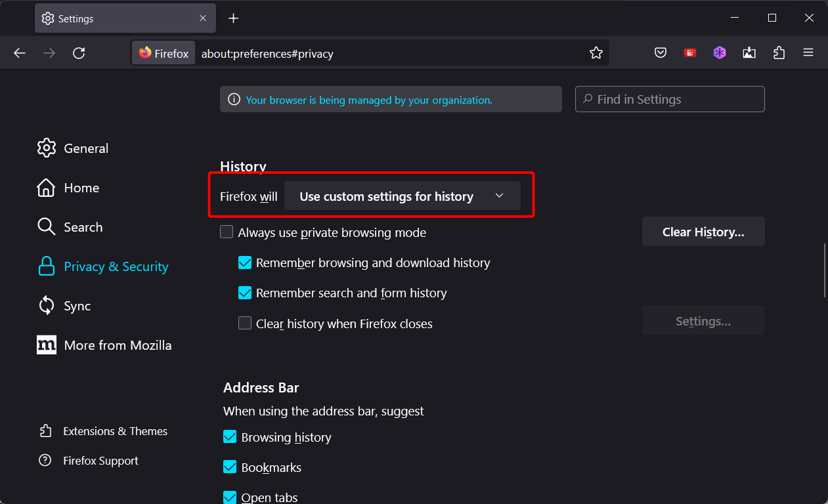Screen dimensions: 828x504
Task: Click the forward navigation arrow
Action: 49,53
